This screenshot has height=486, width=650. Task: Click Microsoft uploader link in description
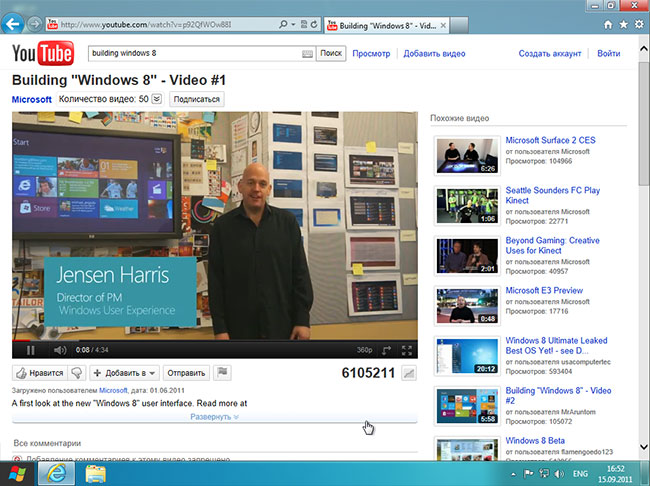point(113,390)
